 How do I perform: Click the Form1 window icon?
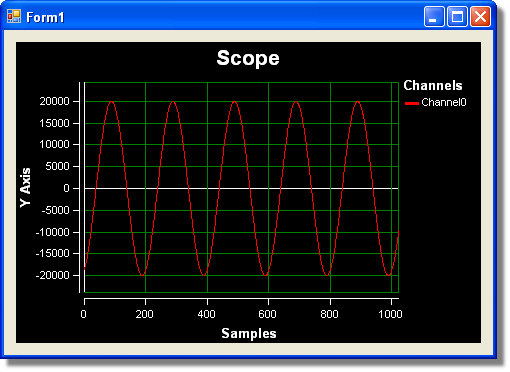coord(14,16)
